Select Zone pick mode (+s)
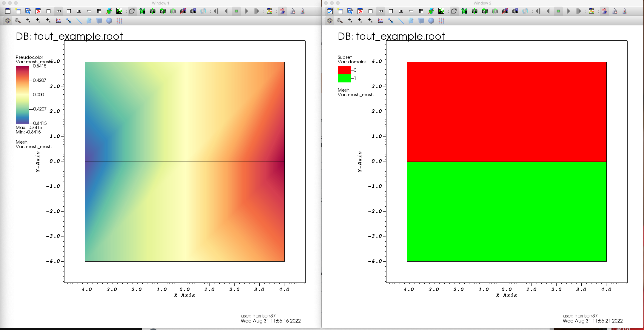The image size is (644, 330). [x=48, y=21]
